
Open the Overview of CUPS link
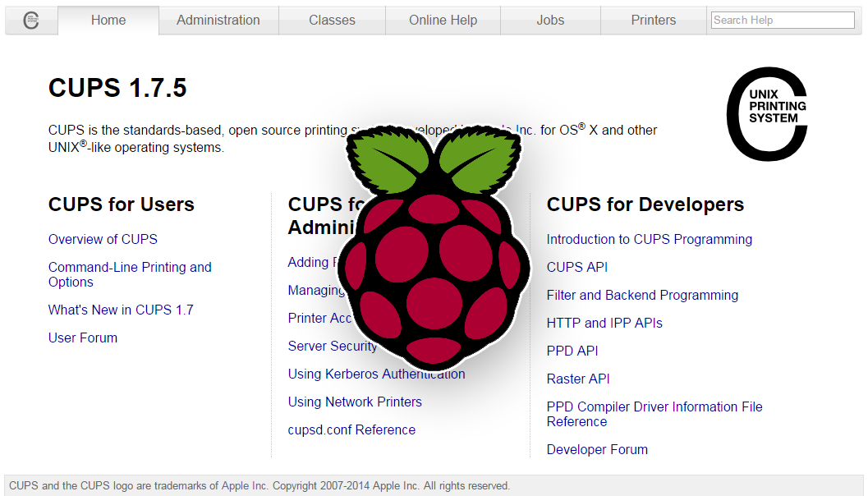click(x=103, y=239)
